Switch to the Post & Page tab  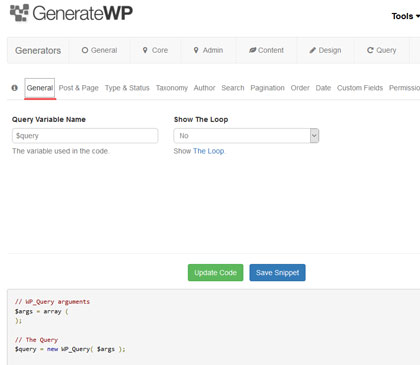[79, 88]
